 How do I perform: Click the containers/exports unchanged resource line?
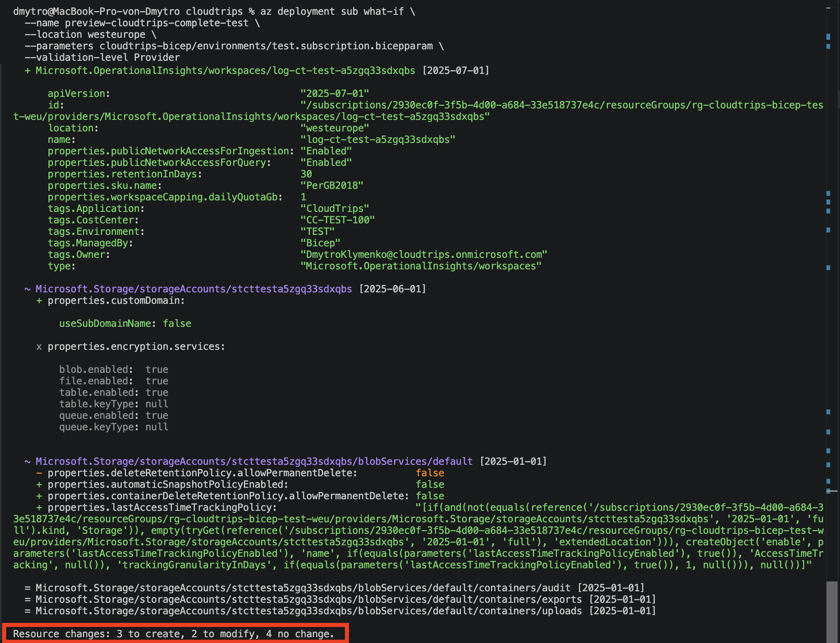coord(340,599)
